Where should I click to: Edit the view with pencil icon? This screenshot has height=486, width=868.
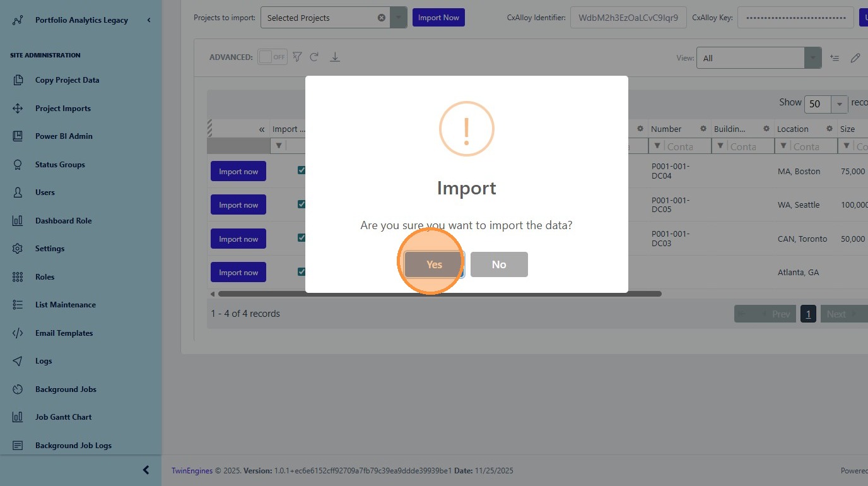pyautogui.click(x=855, y=58)
